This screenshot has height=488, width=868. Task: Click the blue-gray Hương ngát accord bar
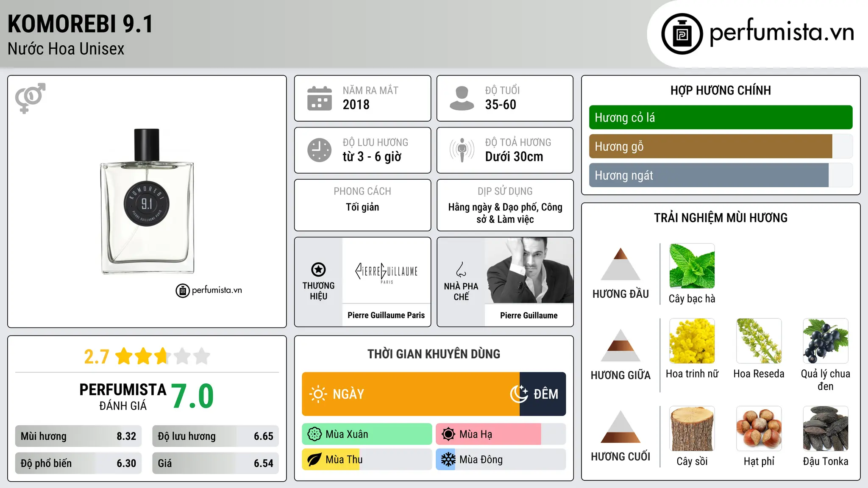[x=709, y=175]
